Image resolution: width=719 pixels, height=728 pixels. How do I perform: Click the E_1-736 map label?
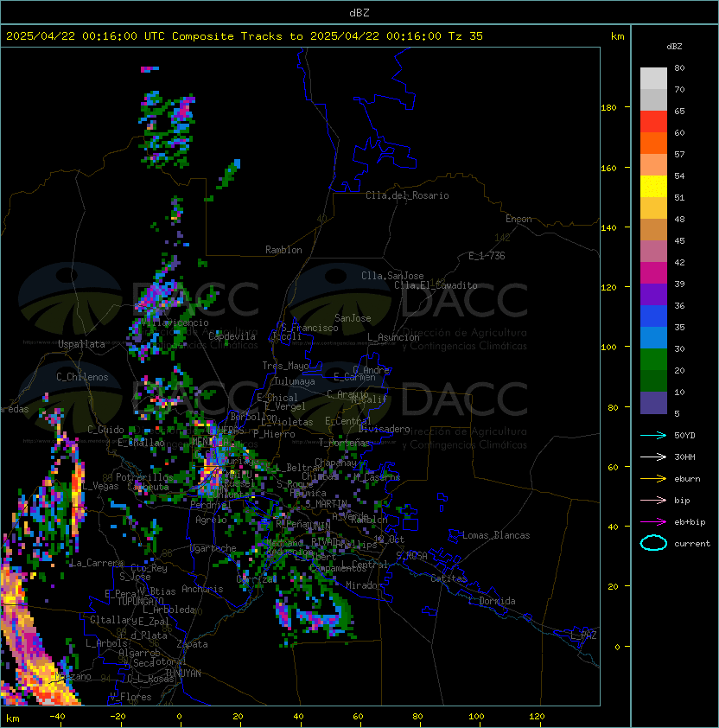coord(487,256)
